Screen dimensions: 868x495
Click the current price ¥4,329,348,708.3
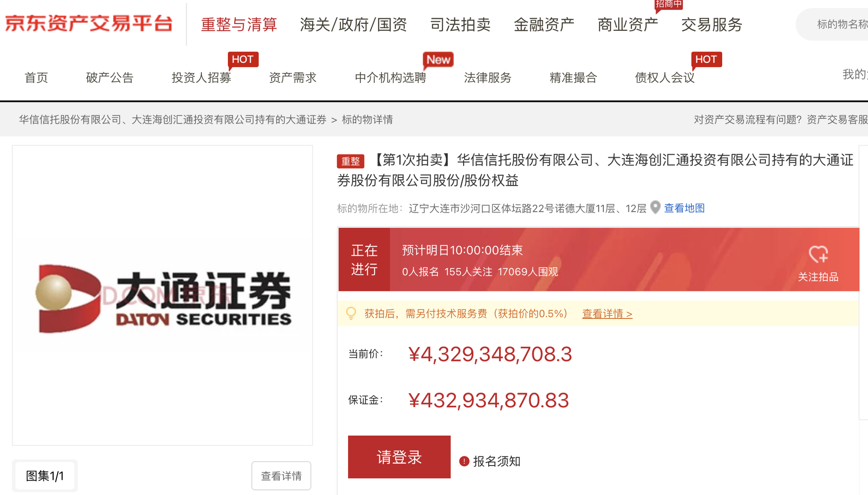490,354
